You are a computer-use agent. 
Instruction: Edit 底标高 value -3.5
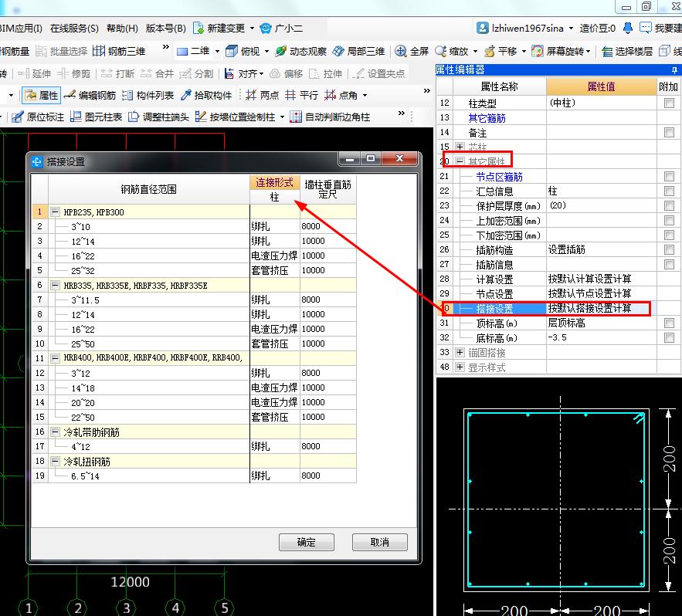[601, 338]
